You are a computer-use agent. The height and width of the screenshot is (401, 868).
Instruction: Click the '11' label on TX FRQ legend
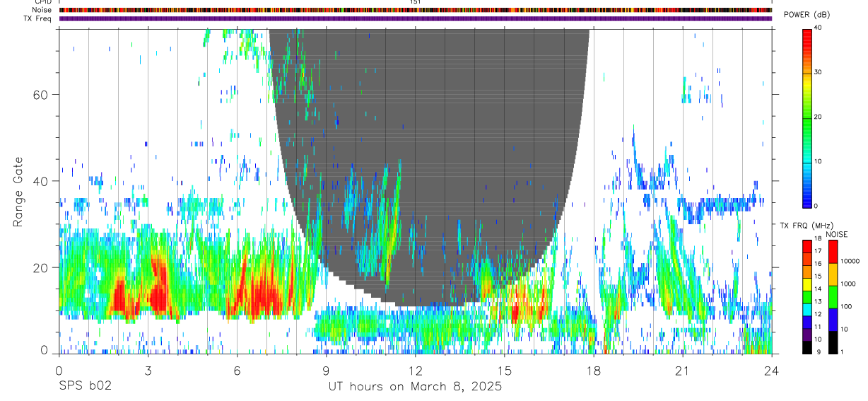point(816,327)
